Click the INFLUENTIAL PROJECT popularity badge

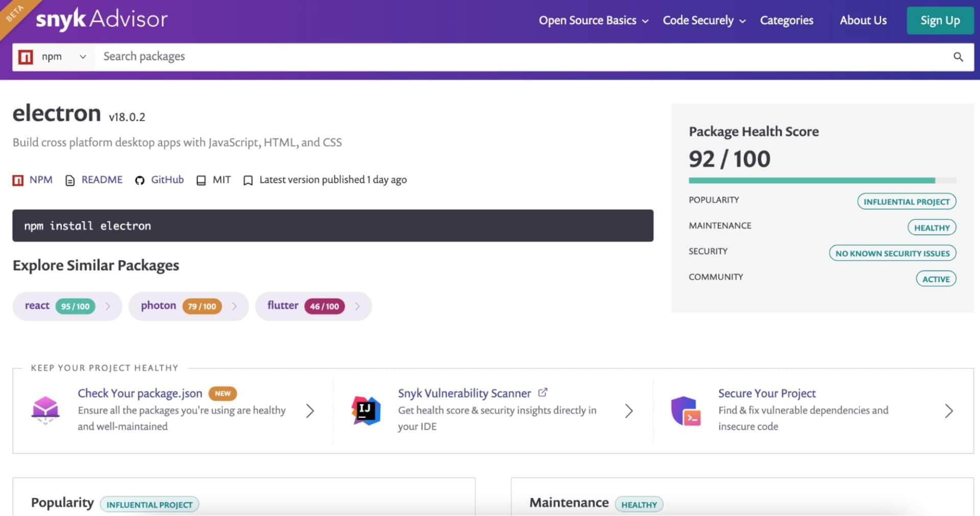click(906, 202)
